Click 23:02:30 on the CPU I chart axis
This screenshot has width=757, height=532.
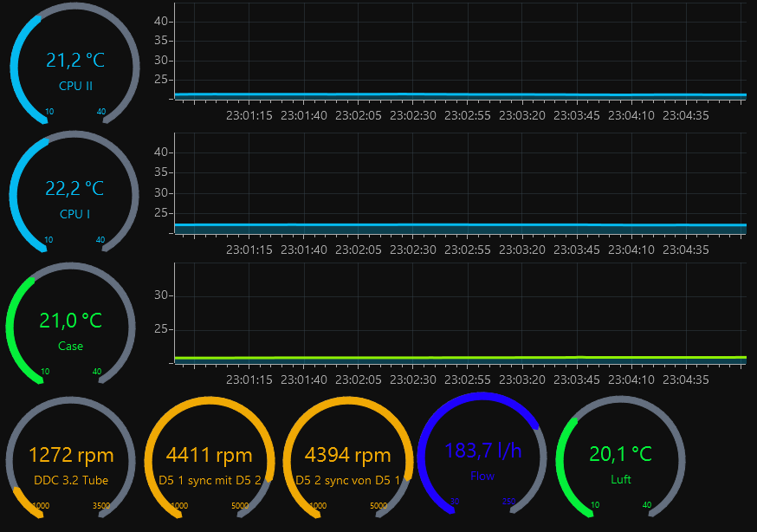pyautogui.click(x=413, y=250)
